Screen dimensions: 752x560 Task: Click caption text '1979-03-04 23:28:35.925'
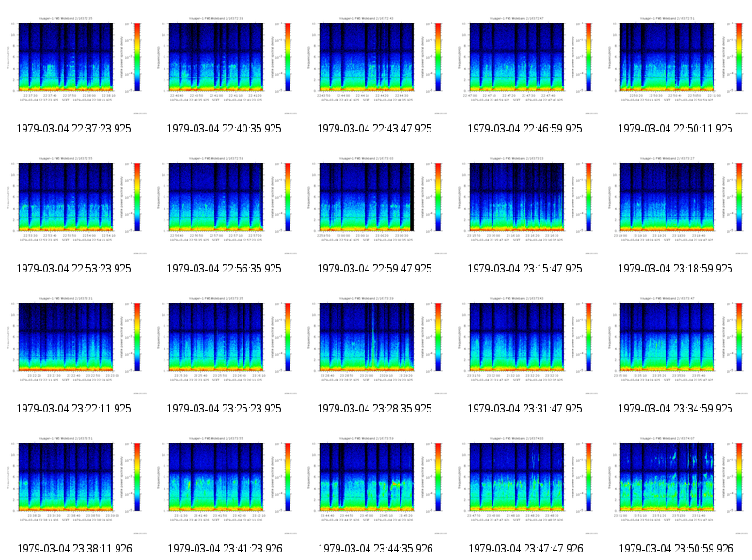click(x=374, y=409)
